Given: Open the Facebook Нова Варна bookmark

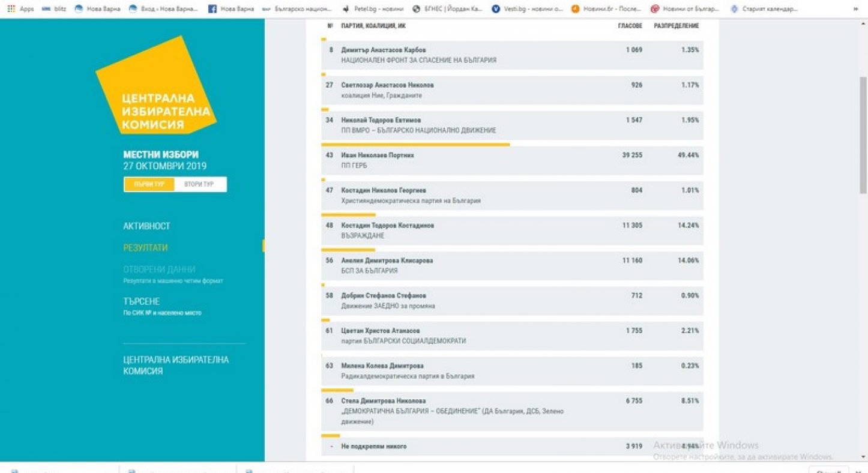Looking at the screenshot, I should point(231,9).
